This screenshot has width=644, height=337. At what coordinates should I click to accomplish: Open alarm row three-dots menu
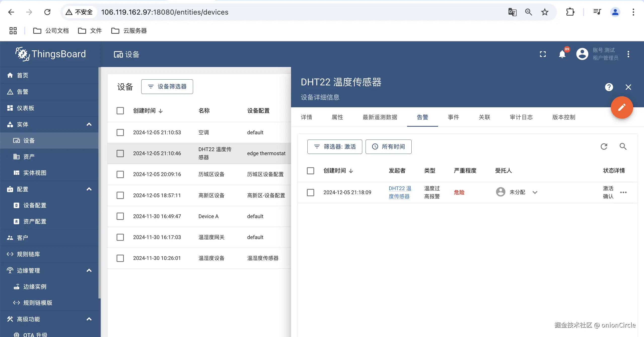tap(623, 192)
